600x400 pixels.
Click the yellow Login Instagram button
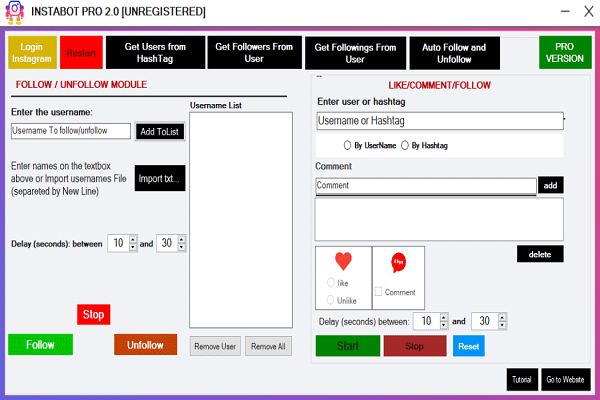[32, 52]
